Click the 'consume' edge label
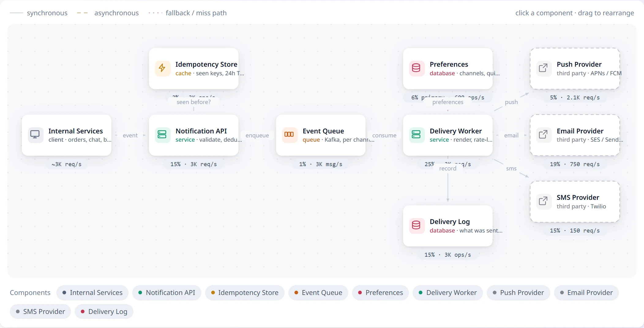 point(384,135)
